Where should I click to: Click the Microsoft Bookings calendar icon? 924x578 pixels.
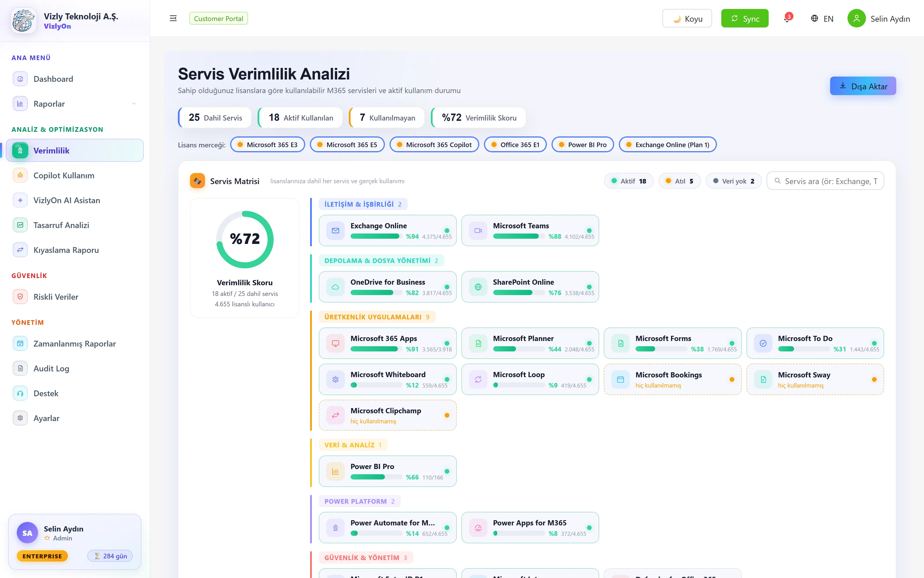621,379
